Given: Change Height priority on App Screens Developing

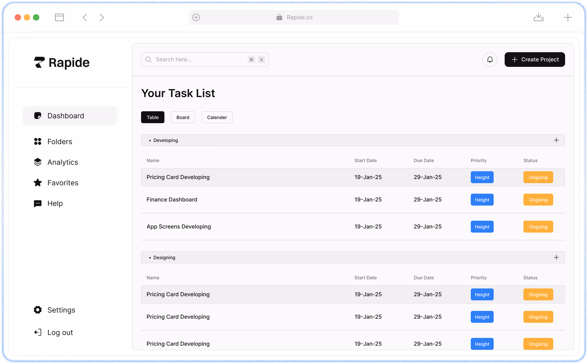Looking at the screenshot, I should tap(482, 227).
